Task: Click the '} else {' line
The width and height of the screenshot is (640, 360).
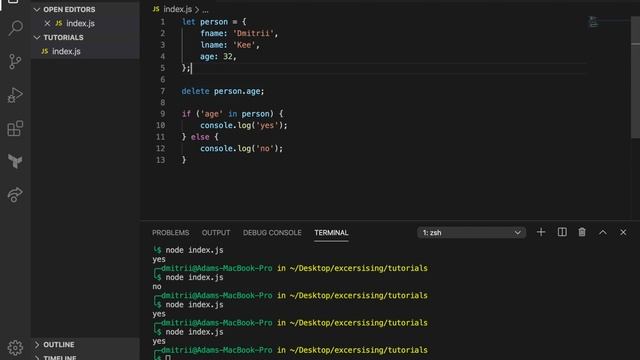Action: [x=200, y=137]
